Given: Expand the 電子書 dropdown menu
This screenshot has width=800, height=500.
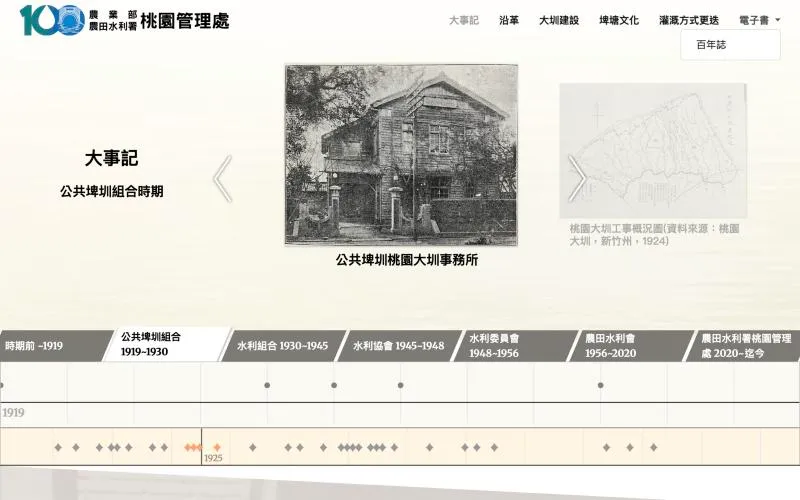Looking at the screenshot, I should (x=760, y=20).
